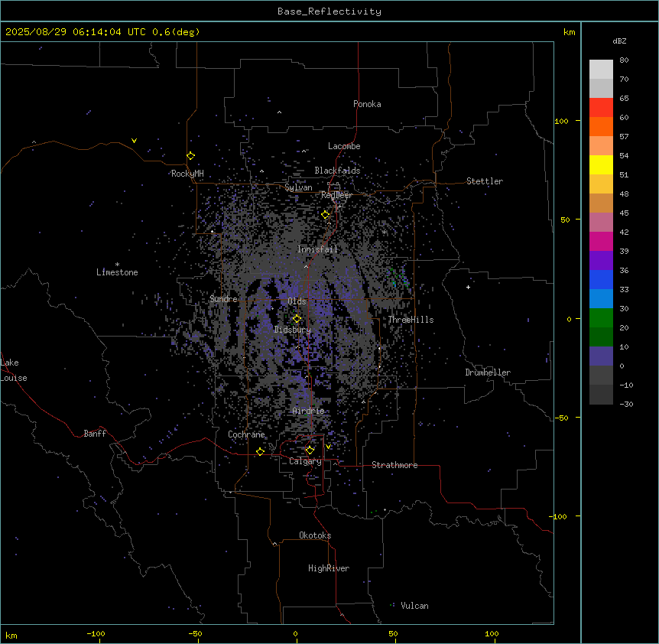Click the Drumheller city label

click(488, 372)
